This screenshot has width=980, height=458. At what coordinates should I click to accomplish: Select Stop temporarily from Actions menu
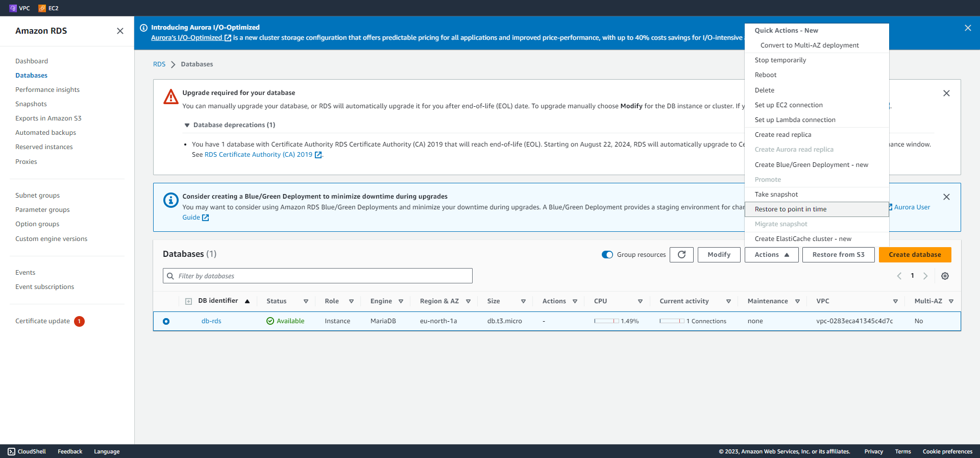tap(817, 60)
